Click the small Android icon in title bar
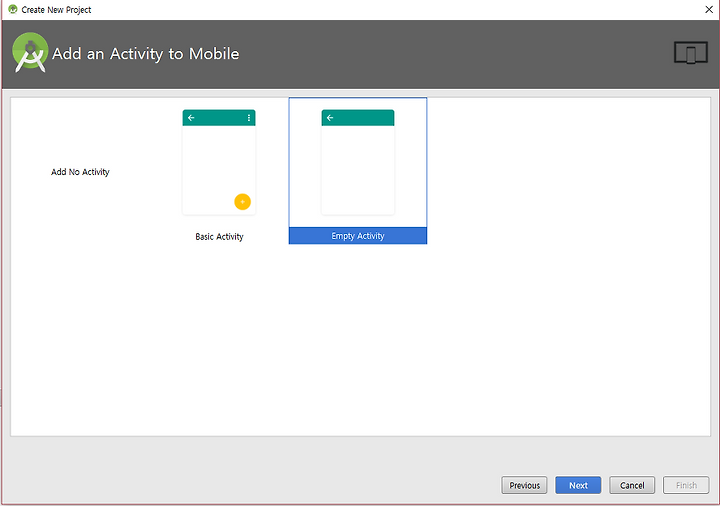720x506 pixels. tap(13, 9)
